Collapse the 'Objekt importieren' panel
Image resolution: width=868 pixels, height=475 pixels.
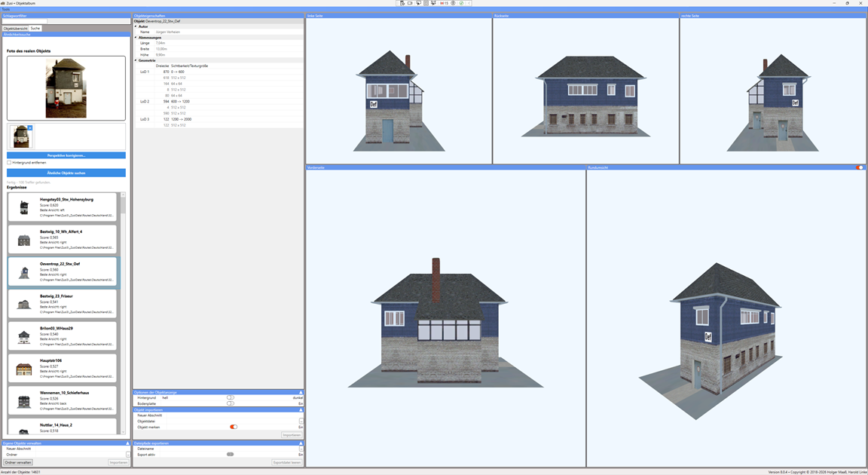pyautogui.click(x=301, y=409)
